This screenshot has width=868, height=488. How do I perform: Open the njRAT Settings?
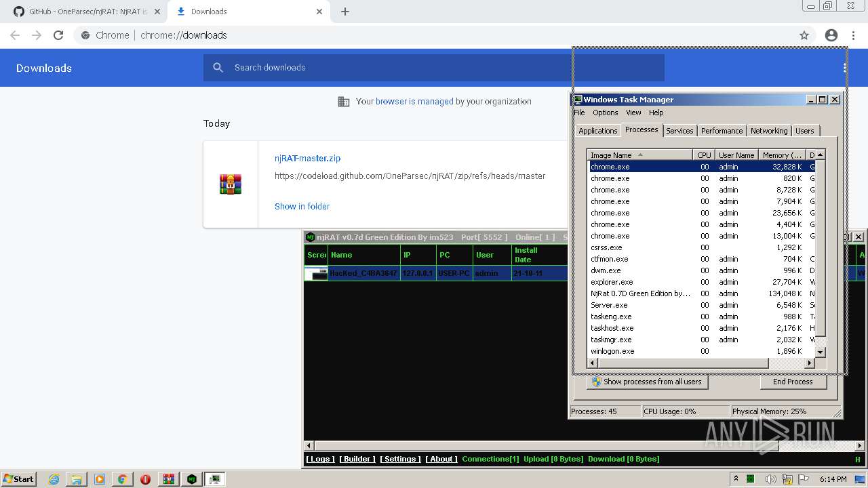point(400,459)
